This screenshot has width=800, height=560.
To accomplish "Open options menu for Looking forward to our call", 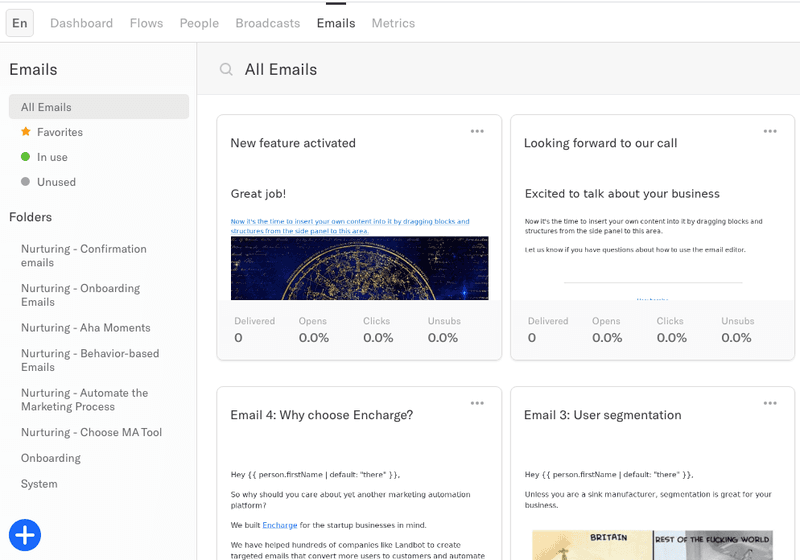I will 770,131.
